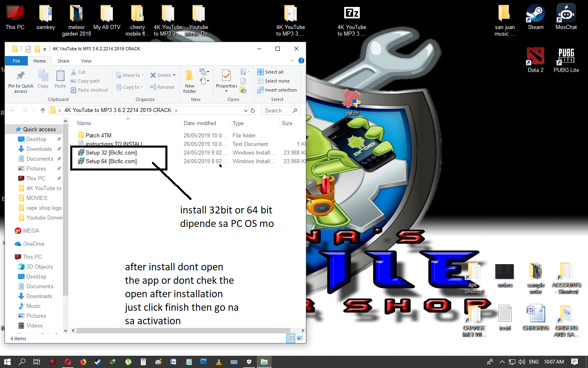The image size is (588, 368).
Task: Go up one folder level arrow
Action: point(43,110)
